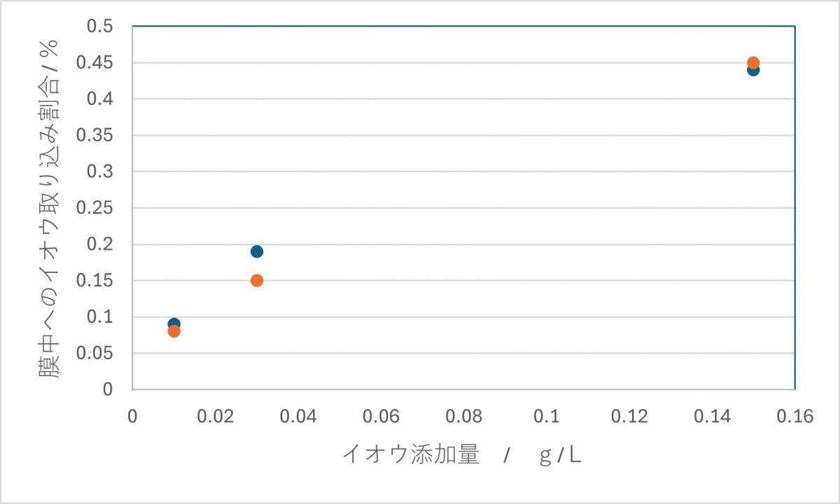The image size is (840, 504).
Task: Select the 0.06 horizontal axis label
Action: pyautogui.click(x=381, y=416)
